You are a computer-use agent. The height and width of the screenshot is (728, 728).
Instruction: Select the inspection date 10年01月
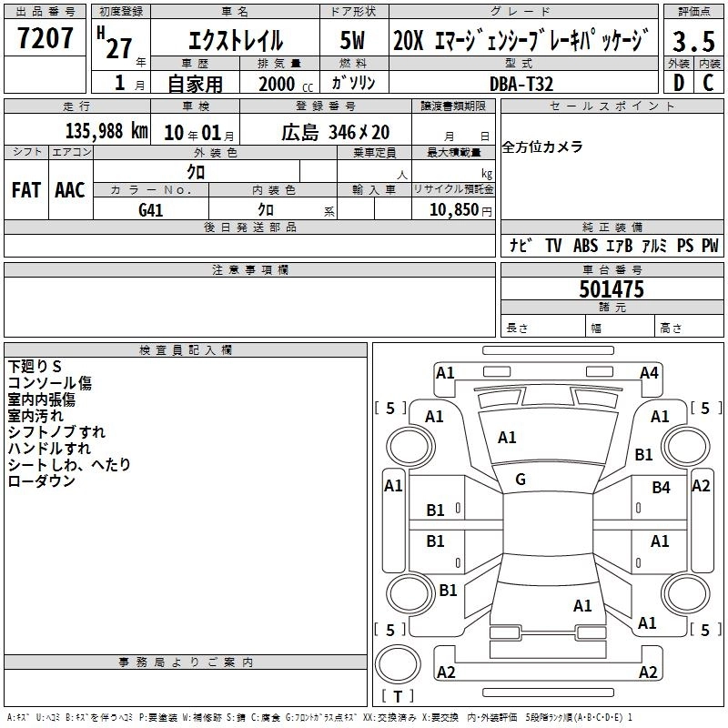pyautogui.click(x=198, y=133)
